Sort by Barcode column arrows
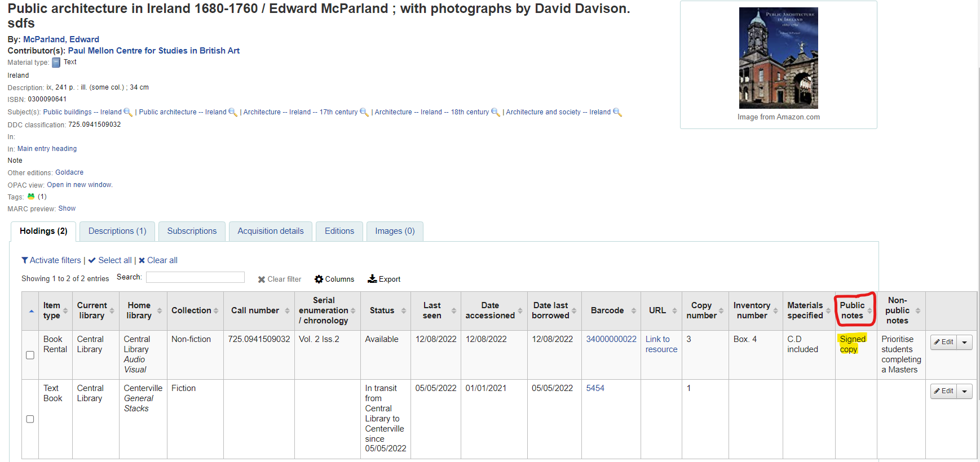This screenshot has height=462, width=980. (634, 310)
